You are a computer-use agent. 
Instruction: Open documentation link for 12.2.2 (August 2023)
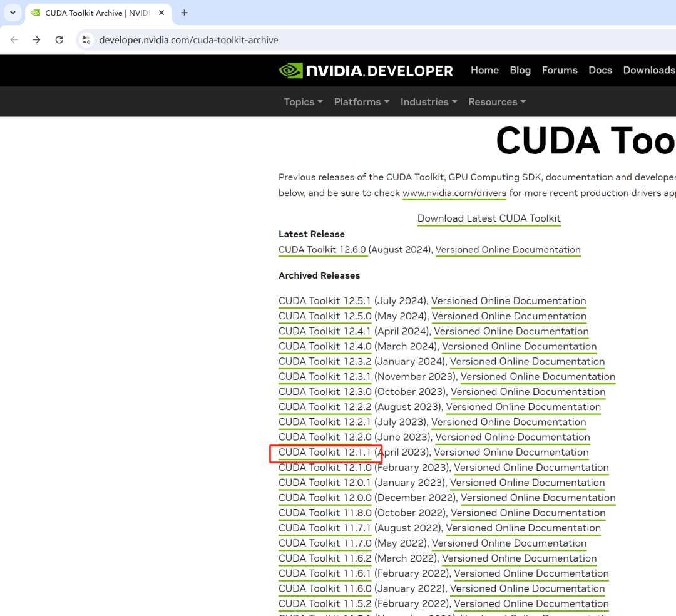[523, 407]
